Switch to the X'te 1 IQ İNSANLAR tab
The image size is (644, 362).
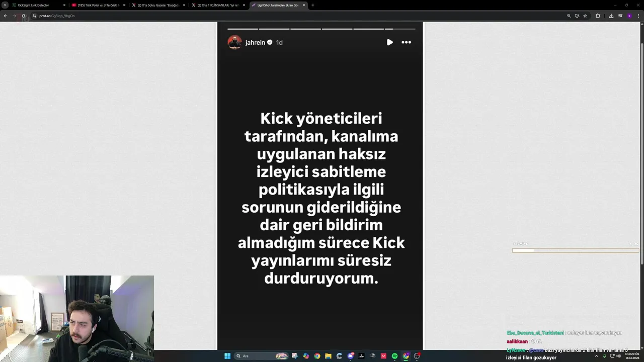click(218, 5)
